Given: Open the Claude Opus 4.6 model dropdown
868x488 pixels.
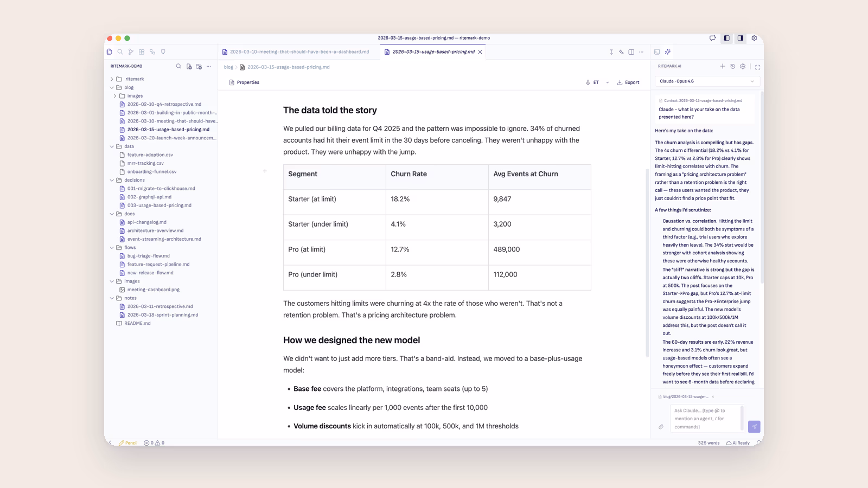Looking at the screenshot, I should pos(707,81).
